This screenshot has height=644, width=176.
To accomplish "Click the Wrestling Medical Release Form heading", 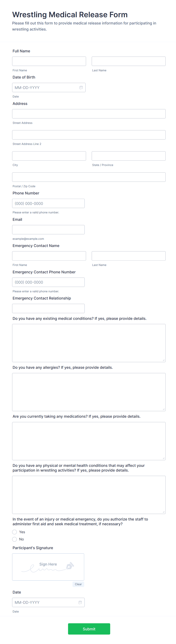I will click(70, 15).
